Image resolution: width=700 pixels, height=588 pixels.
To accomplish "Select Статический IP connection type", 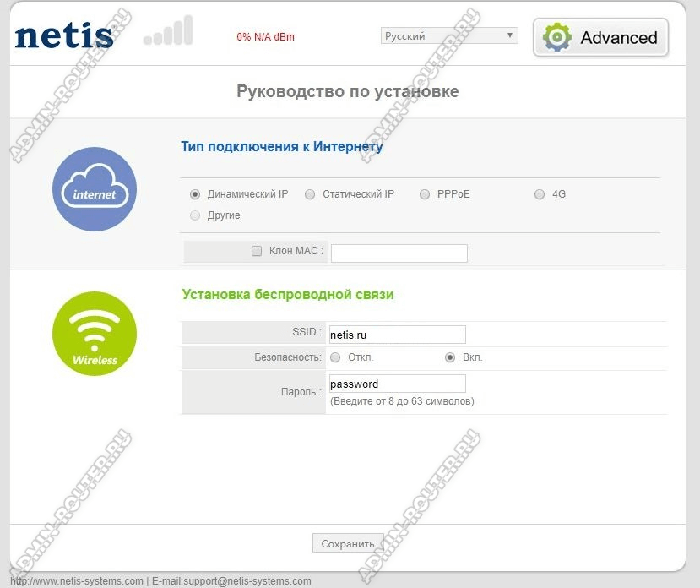I will point(310,194).
